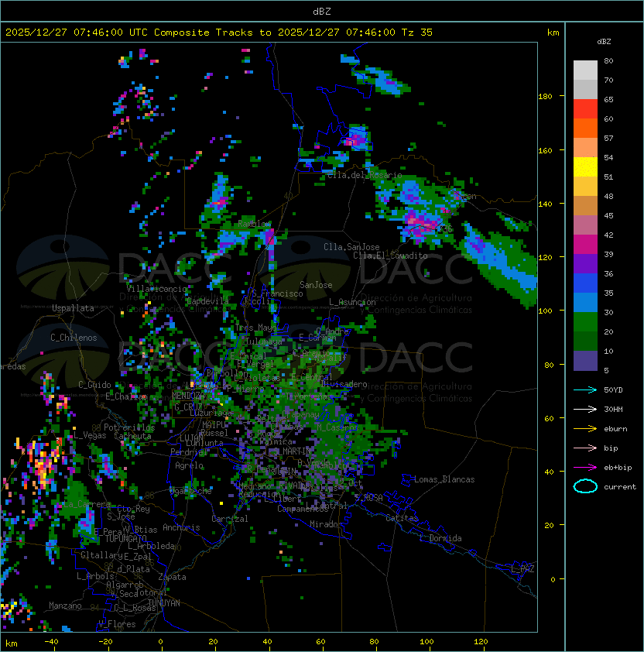Click the 'eburn' legend label
Image resolution: width=644 pixels, height=652 pixels.
615,429
